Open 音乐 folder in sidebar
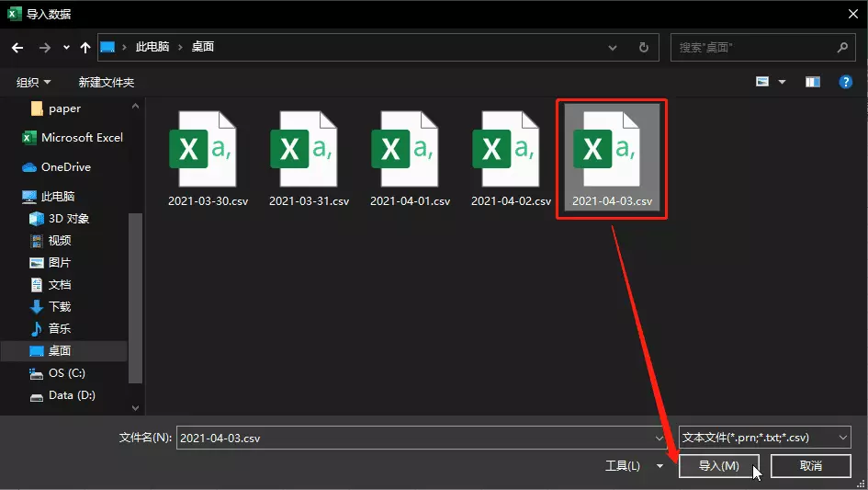This screenshot has width=868, height=490. [51, 329]
